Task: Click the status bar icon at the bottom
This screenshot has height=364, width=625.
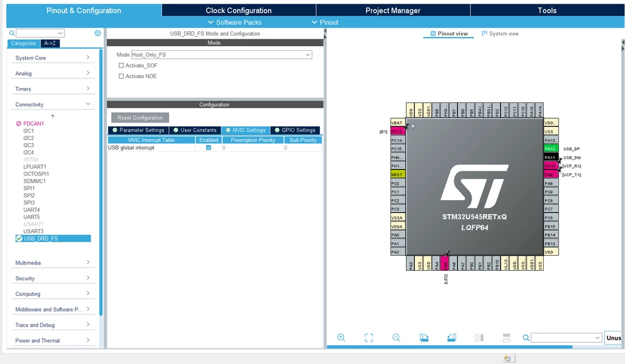Action: coord(507,358)
